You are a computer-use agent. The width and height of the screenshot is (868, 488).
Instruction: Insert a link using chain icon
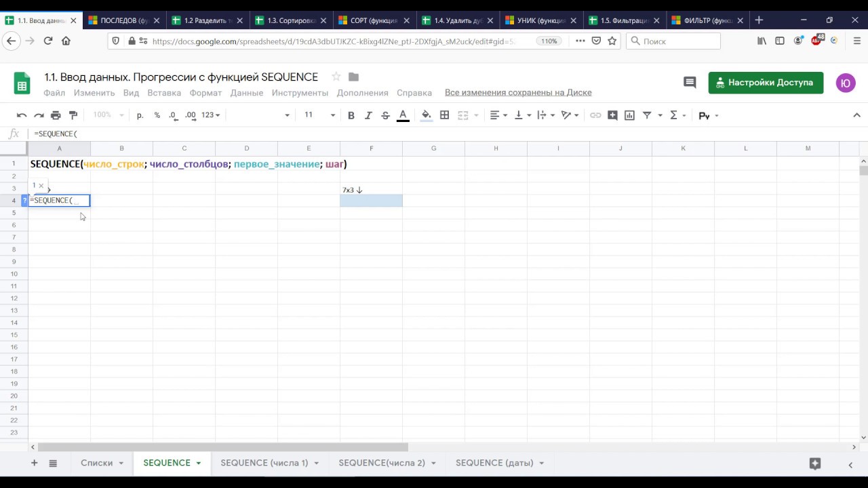click(x=595, y=115)
